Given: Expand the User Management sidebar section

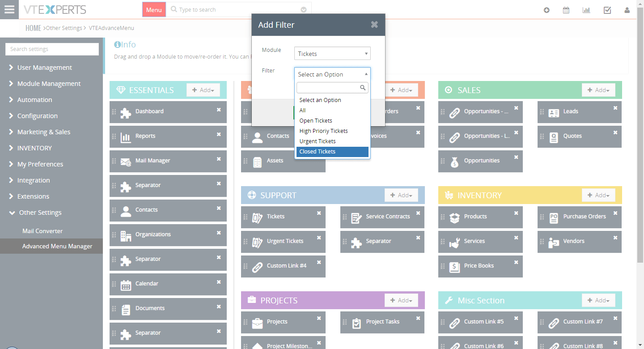Looking at the screenshot, I should pos(44,67).
